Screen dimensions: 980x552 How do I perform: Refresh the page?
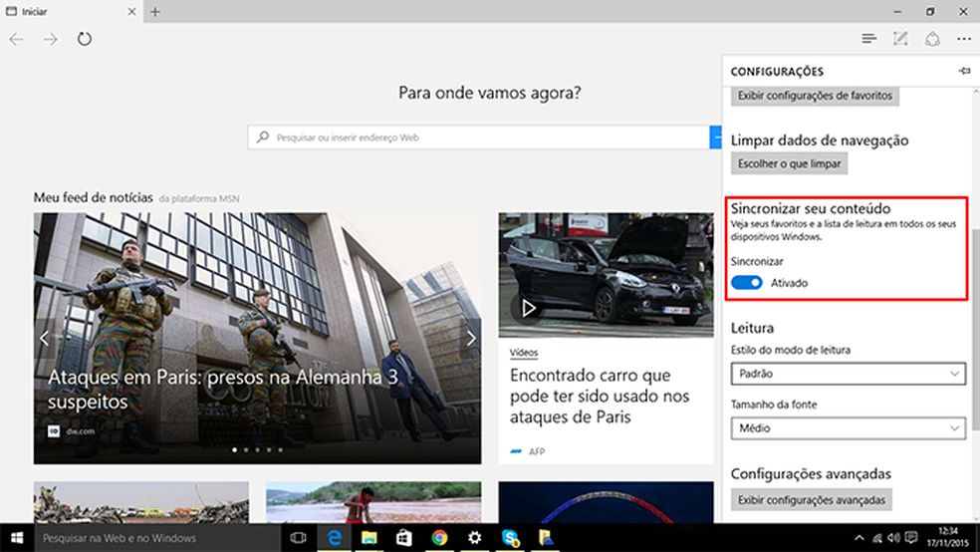85,40
